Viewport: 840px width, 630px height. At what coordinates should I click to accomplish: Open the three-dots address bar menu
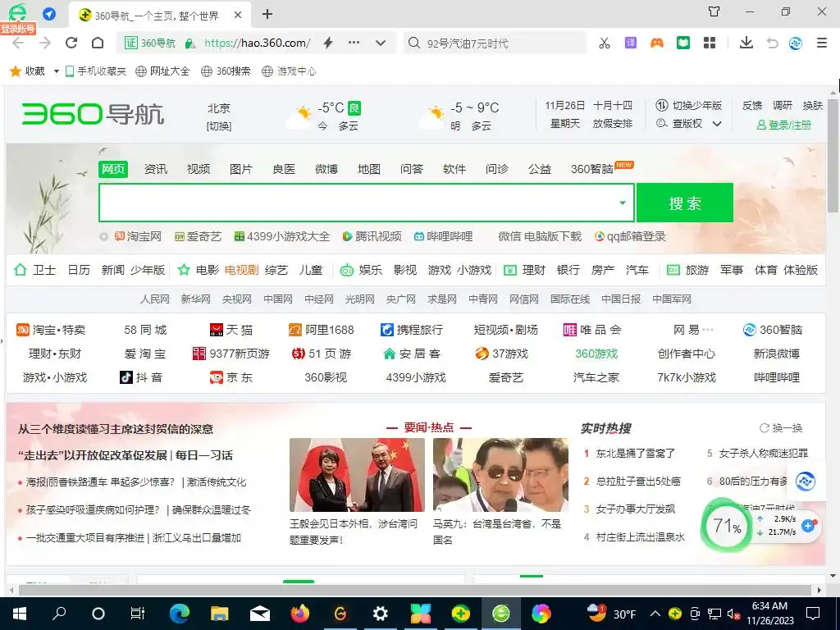pyautogui.click(x=354, y=43)
